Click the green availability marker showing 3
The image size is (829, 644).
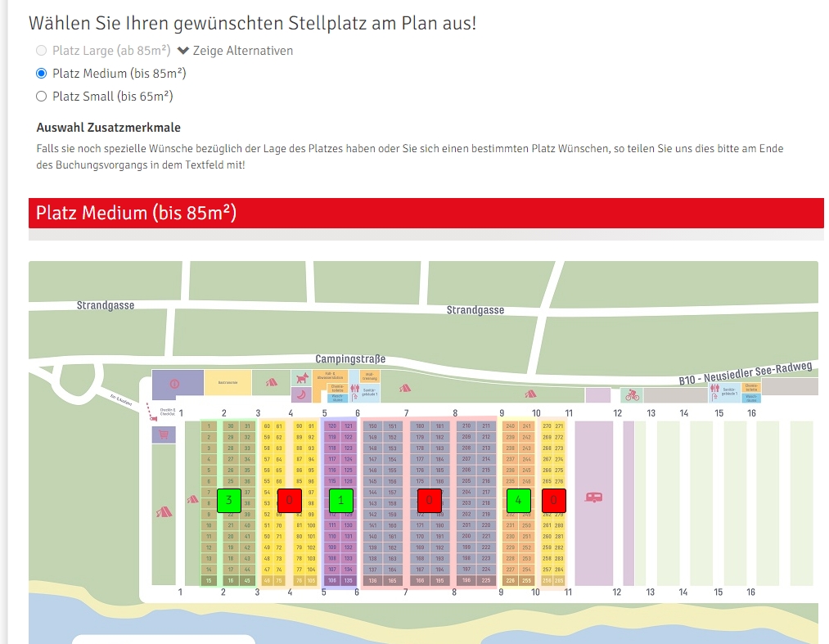(x=229, y=500)
